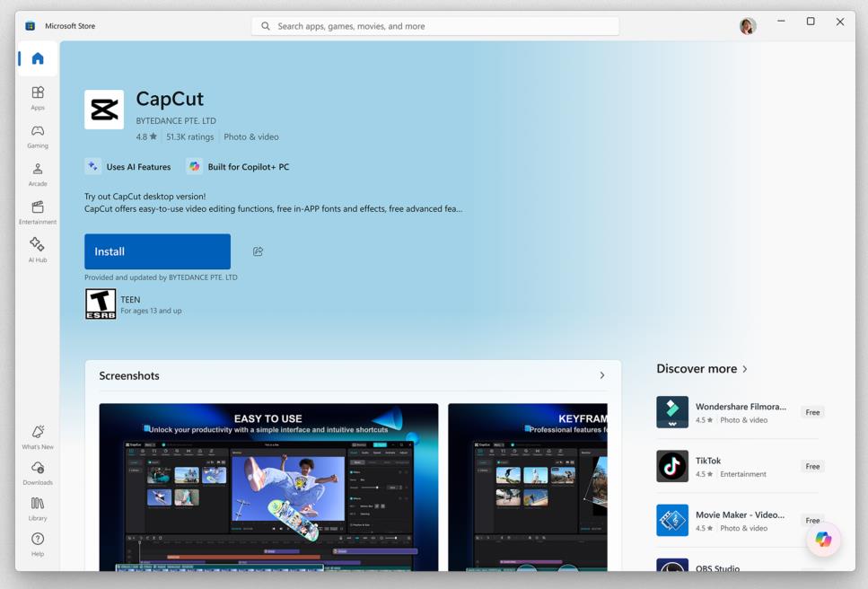
Task: Expand Discover more with the chevron
Action: pyautogui.click(x=744, y=369)
